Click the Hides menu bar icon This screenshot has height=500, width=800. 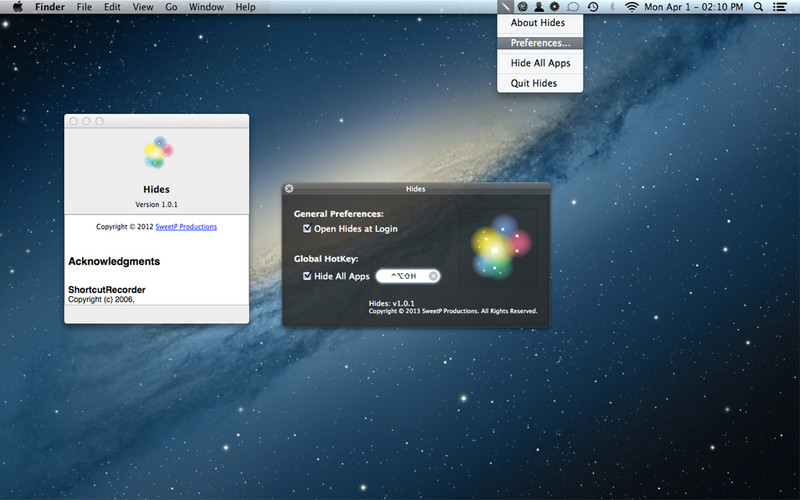point(505,7)
